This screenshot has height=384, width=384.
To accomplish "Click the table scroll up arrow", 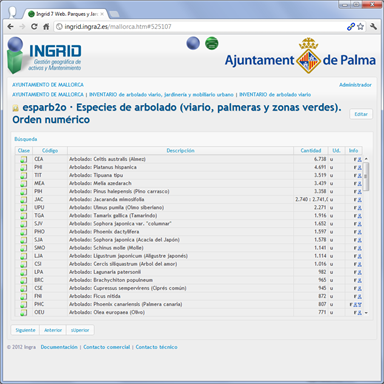I will coord(366,159).
